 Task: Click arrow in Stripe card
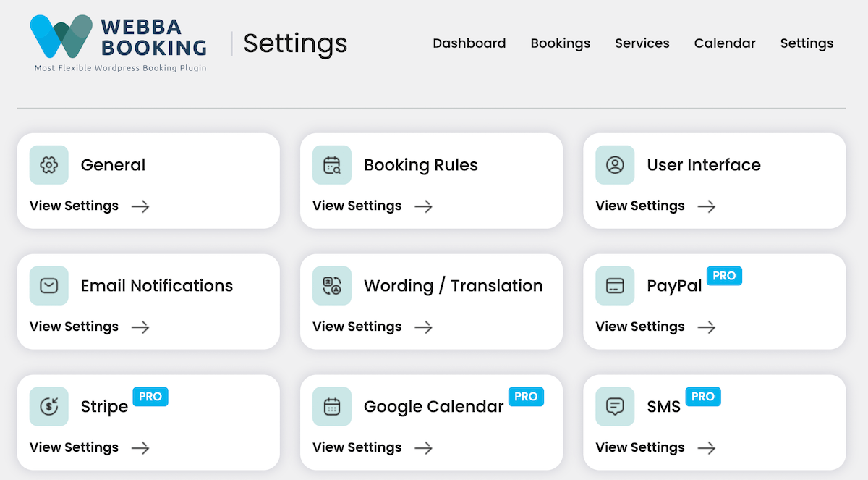140,448
